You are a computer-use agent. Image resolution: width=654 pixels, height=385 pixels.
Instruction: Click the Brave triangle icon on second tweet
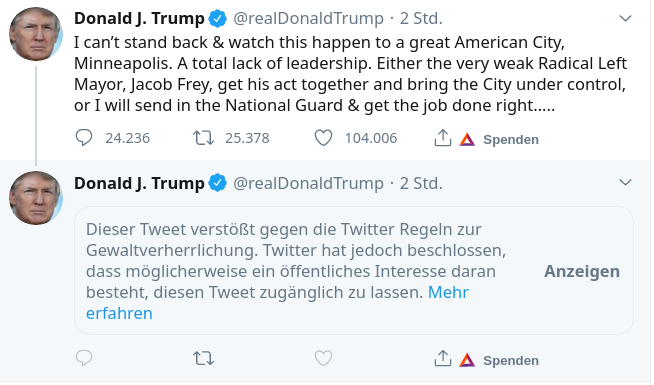click(467, 360)
